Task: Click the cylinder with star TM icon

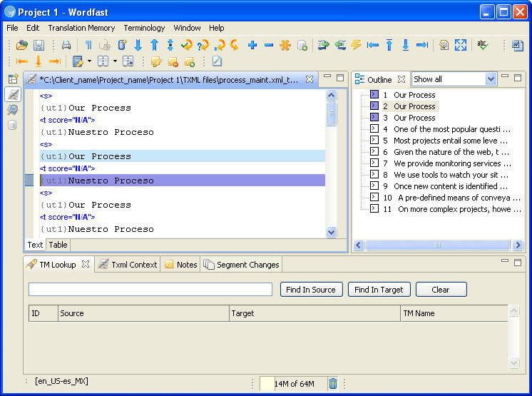Action: [122, 45]
